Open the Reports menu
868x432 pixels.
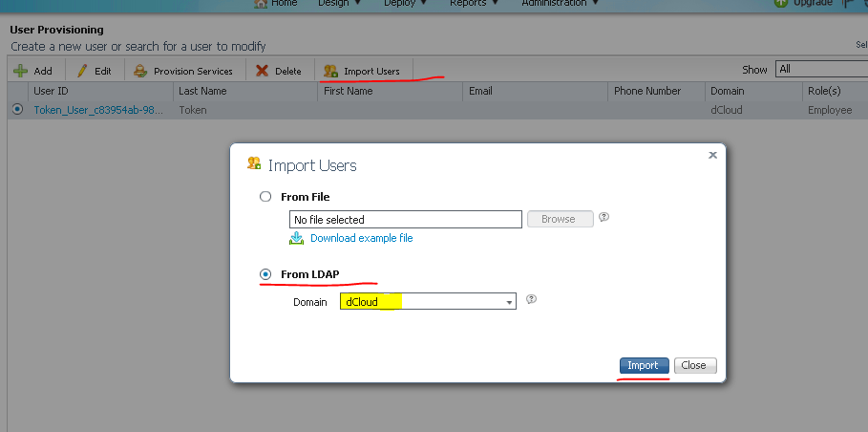(474, 3)
